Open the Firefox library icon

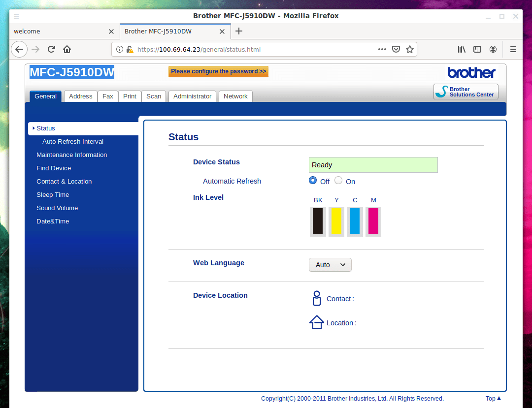click(x=462, y=49)
